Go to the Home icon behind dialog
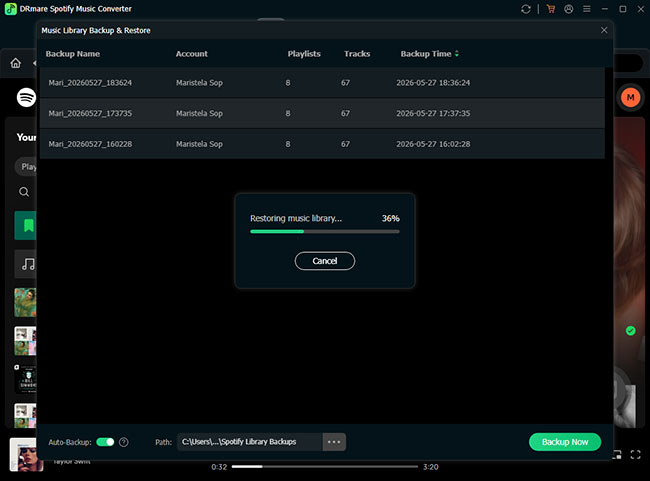Screen dimensions: 650x481 16,63
